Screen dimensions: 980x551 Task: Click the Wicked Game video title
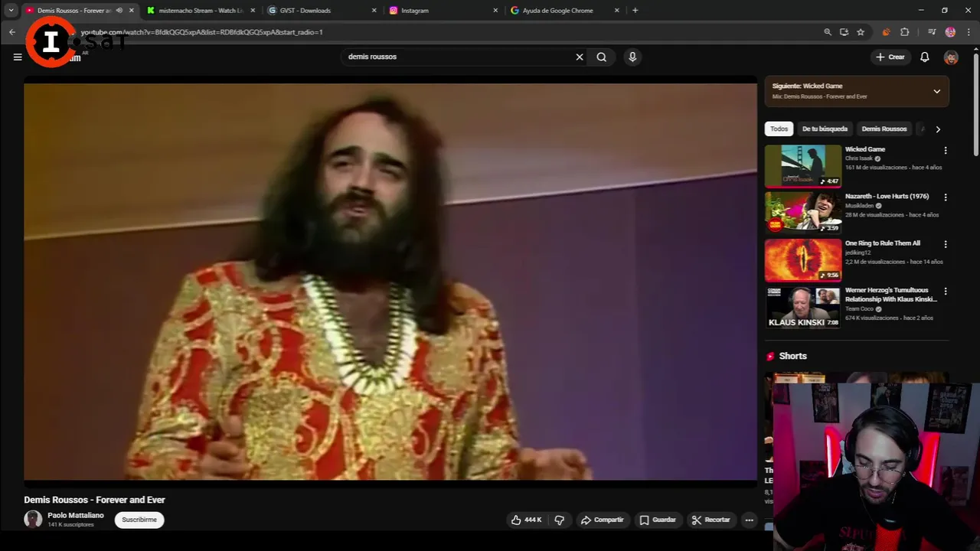click(x=865, y=149)
